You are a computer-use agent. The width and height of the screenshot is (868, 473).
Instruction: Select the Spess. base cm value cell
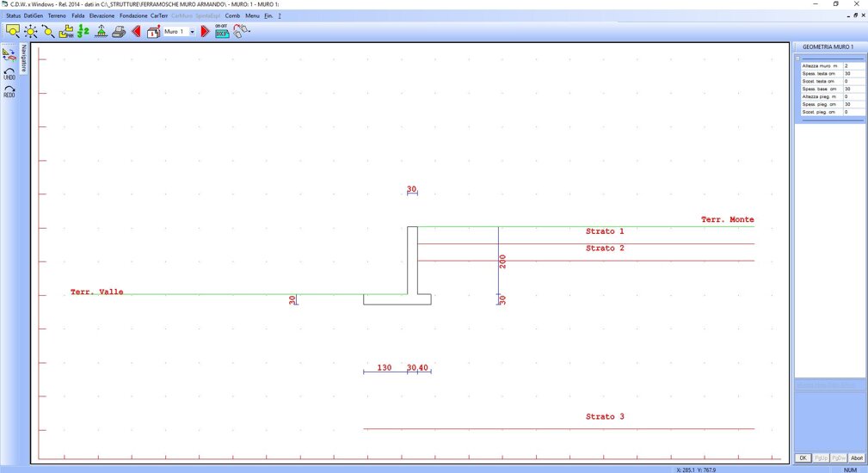853,89
